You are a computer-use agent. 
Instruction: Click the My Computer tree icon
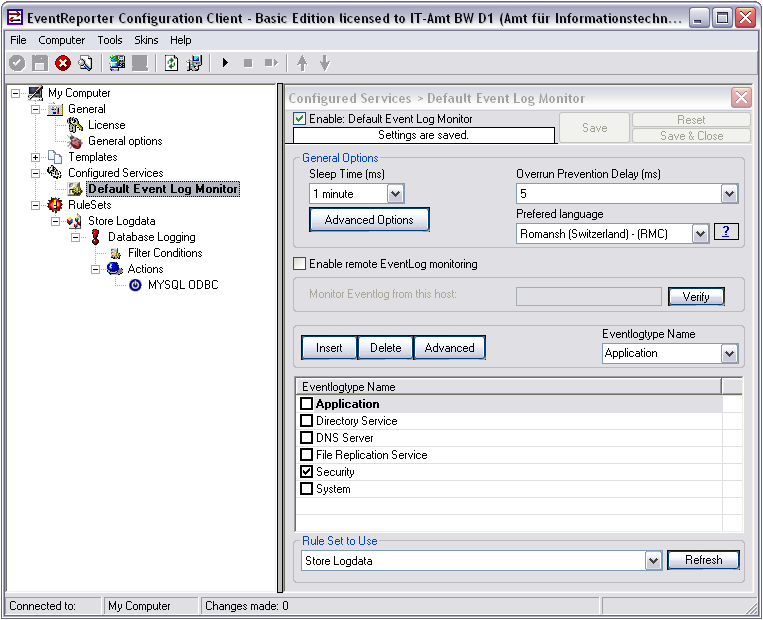pyautogui.click(x=36, y=92)
